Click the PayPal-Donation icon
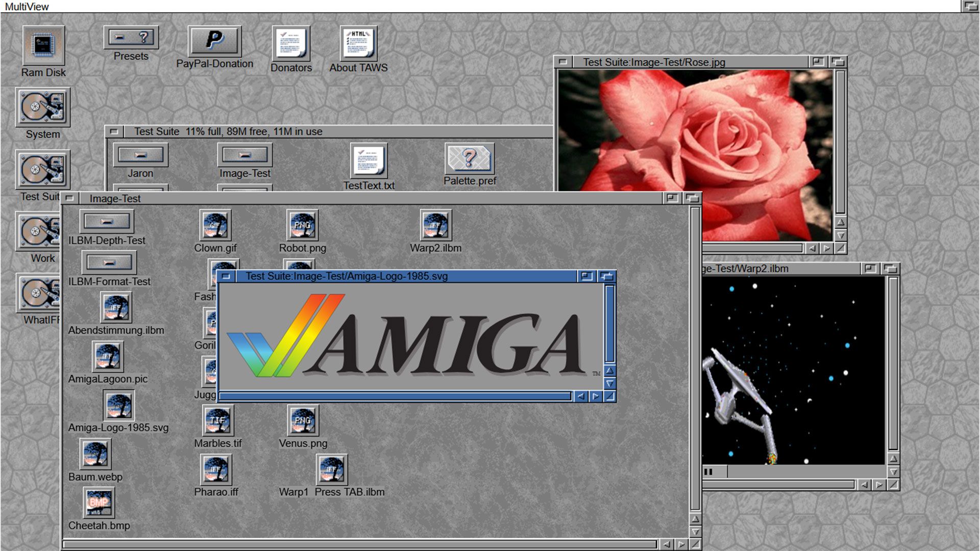This screenshot has width=980, height=551. coord(215,41)
